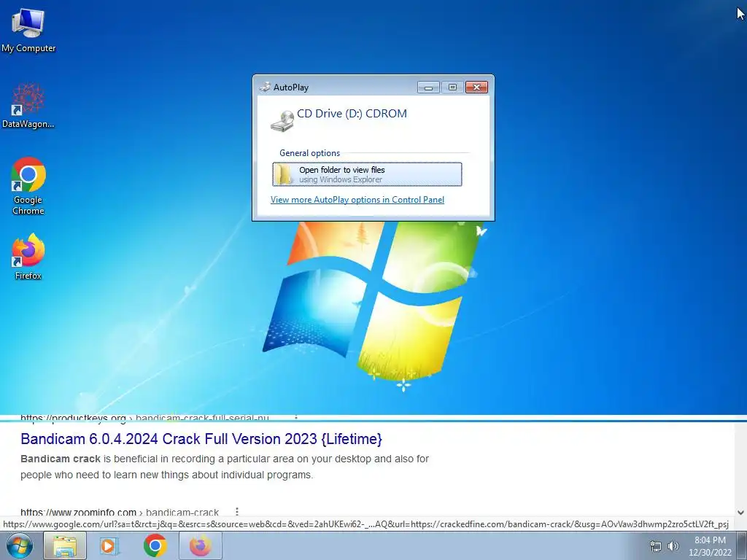Click the AutoPlay title bar icon

pyautogui.click(x=265, y=87)
